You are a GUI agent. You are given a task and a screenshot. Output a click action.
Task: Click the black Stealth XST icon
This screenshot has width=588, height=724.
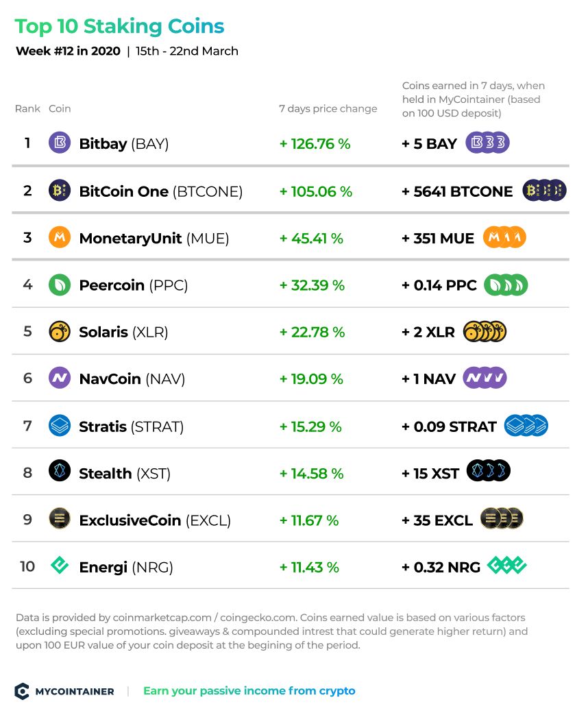60,472
